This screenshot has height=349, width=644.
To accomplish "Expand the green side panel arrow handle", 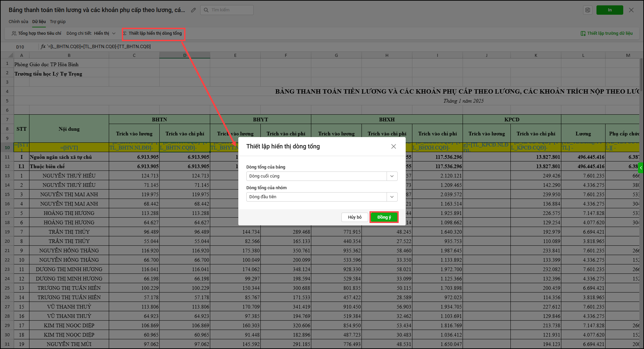I will (x=641, y=167).
